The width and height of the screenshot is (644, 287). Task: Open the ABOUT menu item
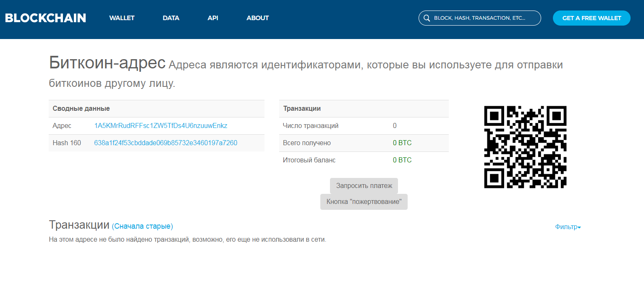[257, 18]
